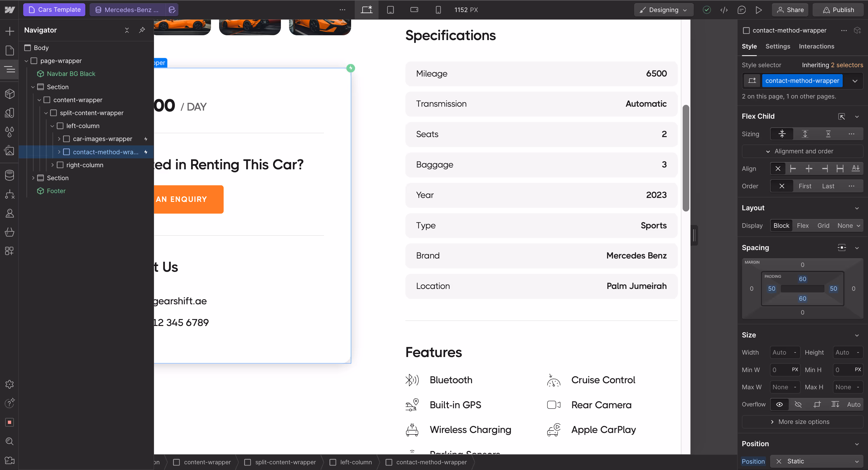Screen dimensions: 868x470
Task: Click the canvas vertical scrollbar
Action: [x=685, y=158]
